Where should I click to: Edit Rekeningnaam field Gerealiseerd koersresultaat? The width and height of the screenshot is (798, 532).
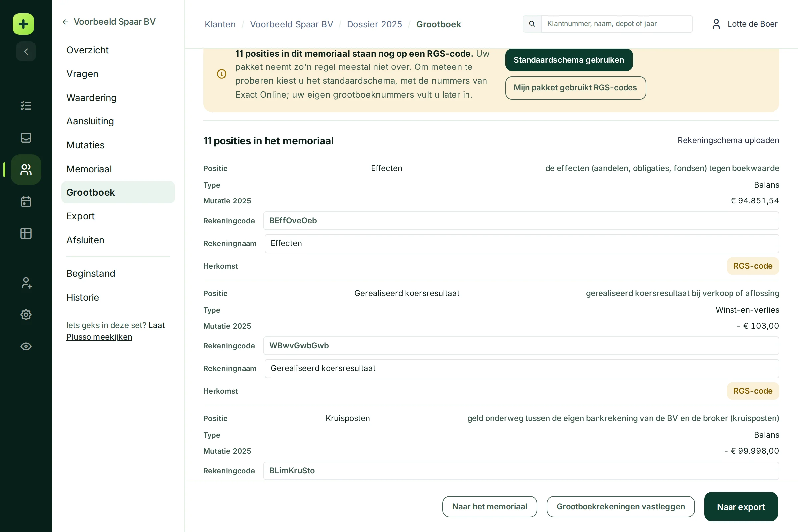522,368
